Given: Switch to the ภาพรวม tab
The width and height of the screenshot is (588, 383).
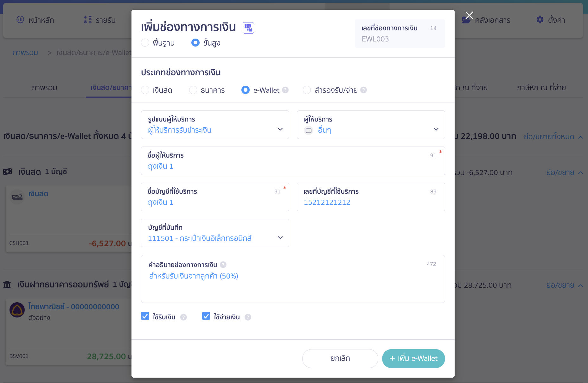Looking at the screenshot, I should (45, 88).
